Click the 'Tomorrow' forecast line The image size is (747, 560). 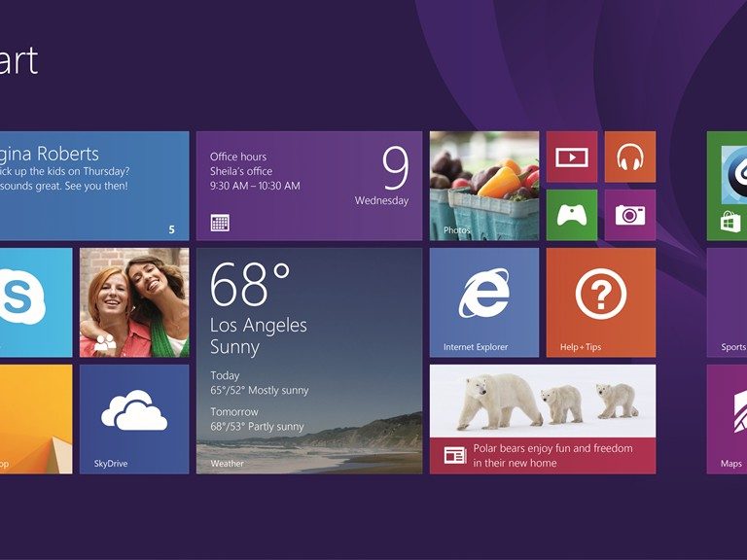[234, 411]
